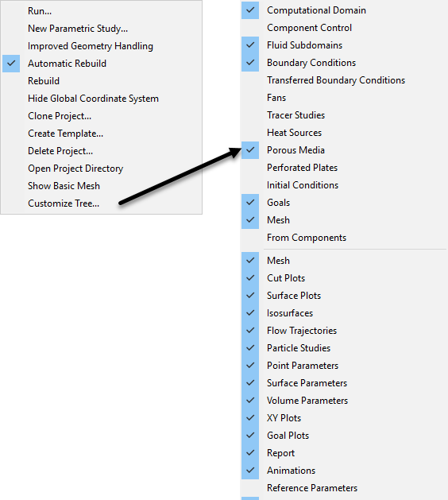
Task: Open Project Directory from menu
Action: coord(75,169)
